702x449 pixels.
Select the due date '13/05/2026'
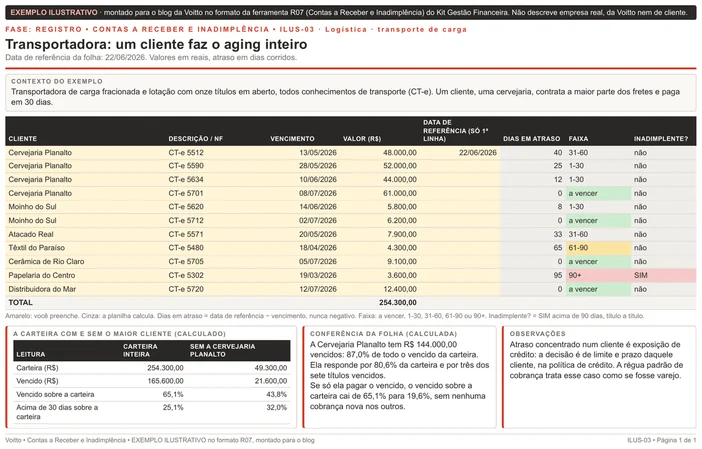(x=318, y=153)
